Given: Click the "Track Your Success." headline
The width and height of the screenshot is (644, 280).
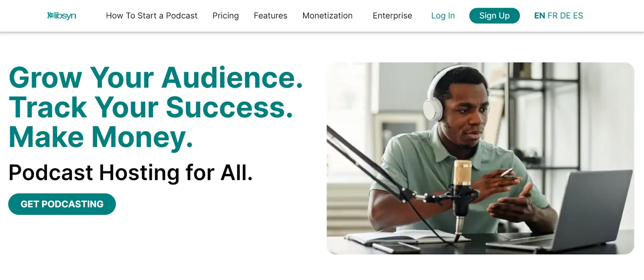Looking at the screenshot, I should pyautogui.click(x=151, y=107).
